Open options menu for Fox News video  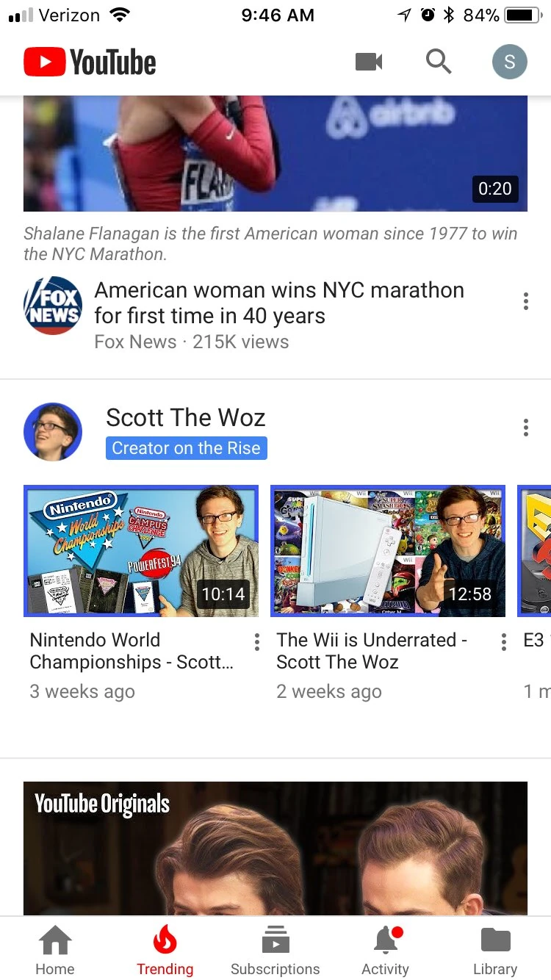click(526, 301)
